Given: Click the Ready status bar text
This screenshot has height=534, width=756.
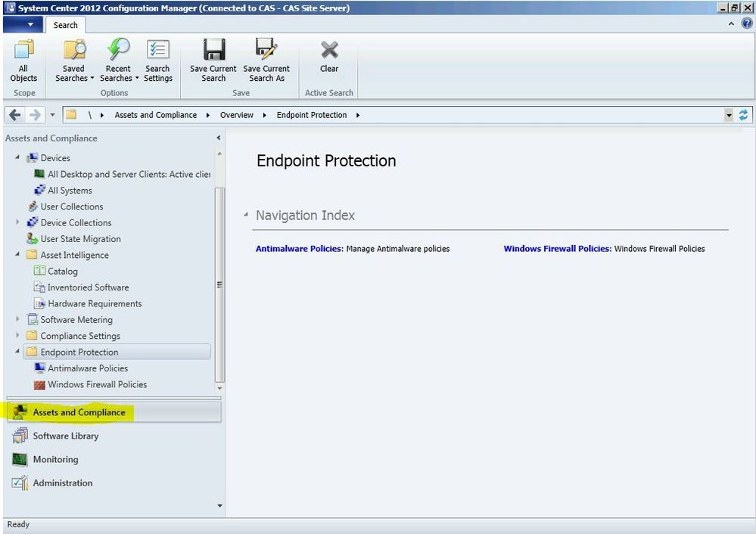Looking at the screenshot, I should coord(18,524).
